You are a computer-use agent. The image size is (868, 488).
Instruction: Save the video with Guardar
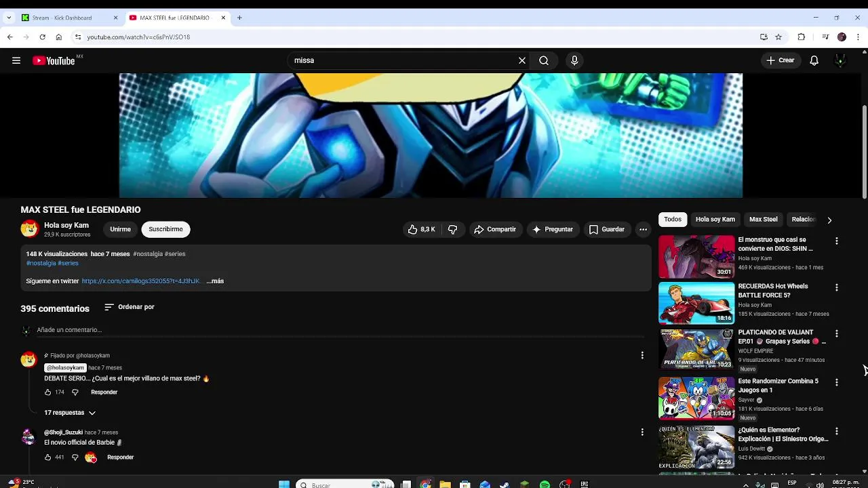(607, 230)
